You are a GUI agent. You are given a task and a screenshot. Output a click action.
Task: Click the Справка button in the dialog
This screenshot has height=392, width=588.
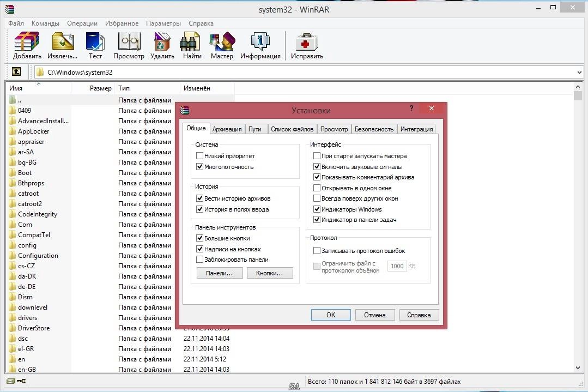[x=419, y=315]
